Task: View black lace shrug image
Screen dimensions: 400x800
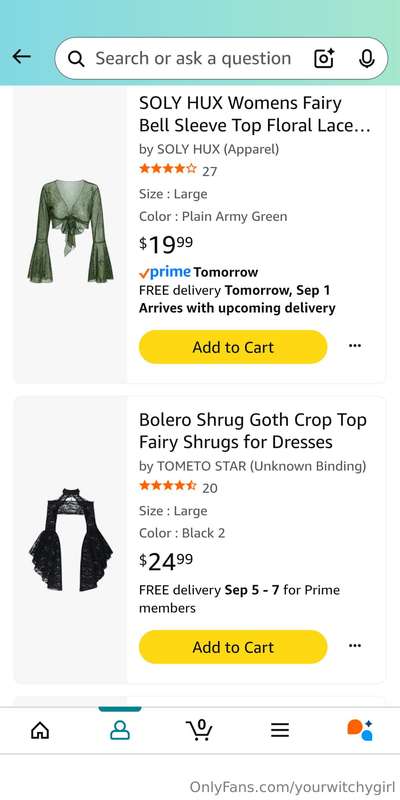Action: coord(70,540)
